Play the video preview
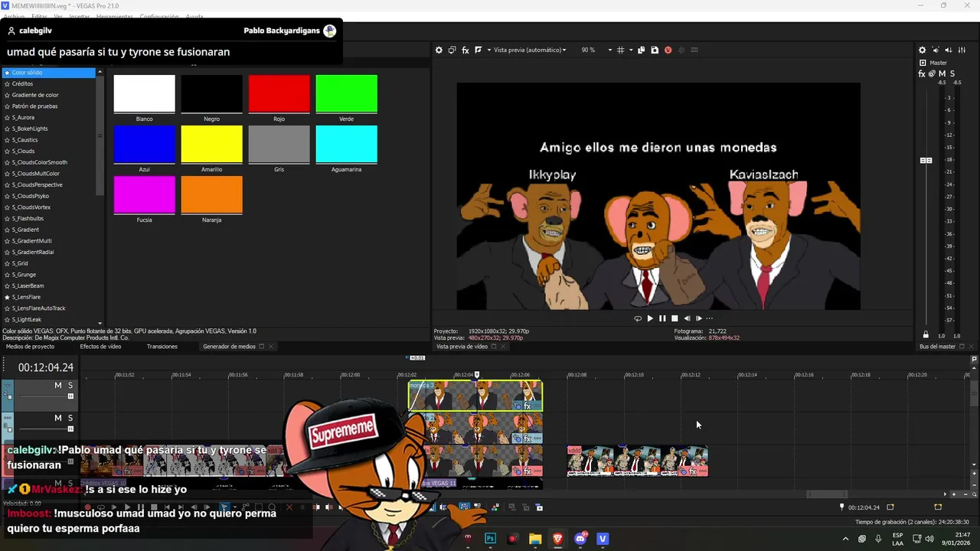Screen dimensions: 980x551 [x=650, y=318]
